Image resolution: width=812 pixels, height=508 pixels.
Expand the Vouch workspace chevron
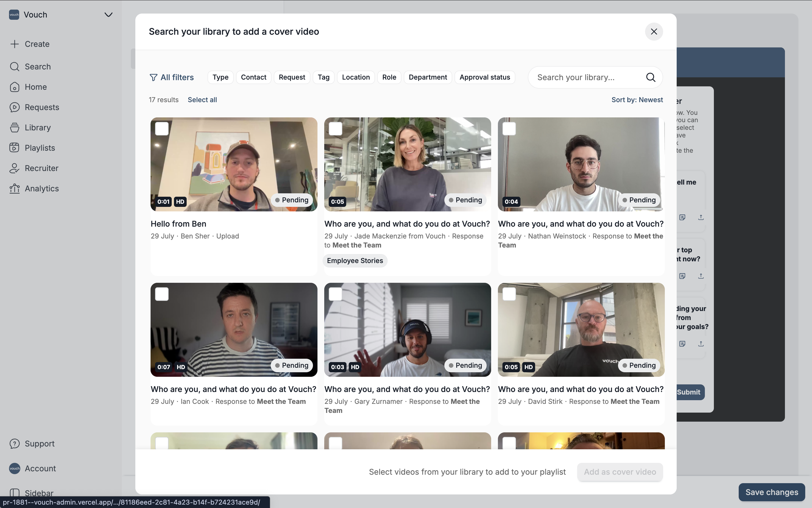point(108,15)
